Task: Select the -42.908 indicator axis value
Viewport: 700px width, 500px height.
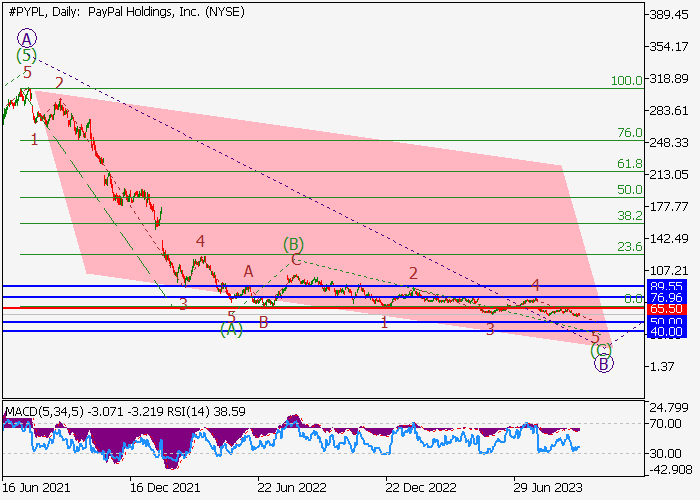Action: 669,470
